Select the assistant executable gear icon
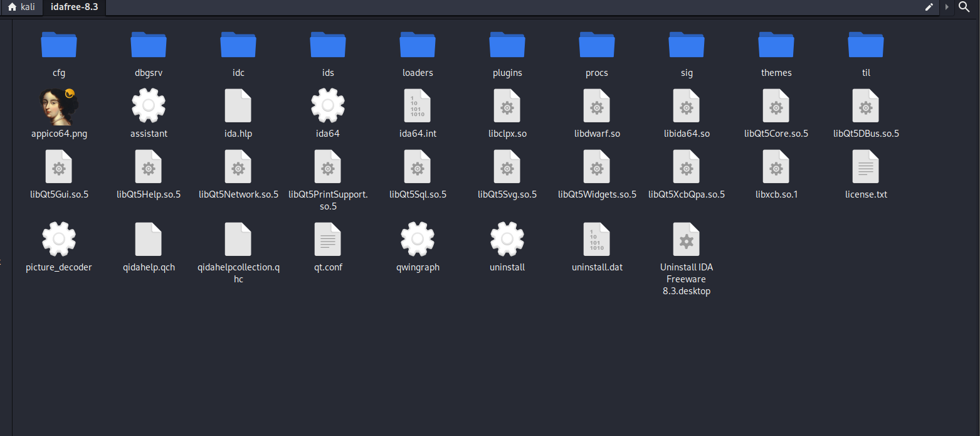The image size is (980, 436). pos(149,106)
